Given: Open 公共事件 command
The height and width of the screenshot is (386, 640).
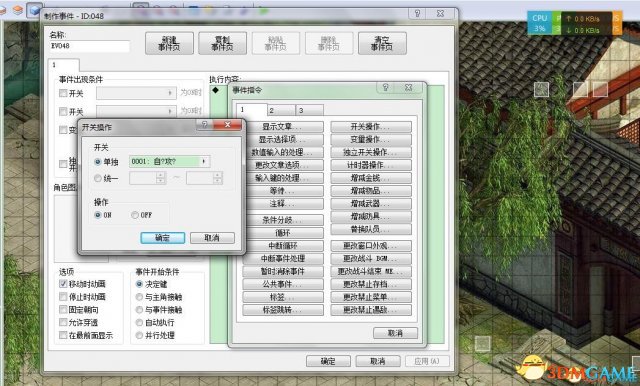Looking at the screenshot, I should [283, 284].
